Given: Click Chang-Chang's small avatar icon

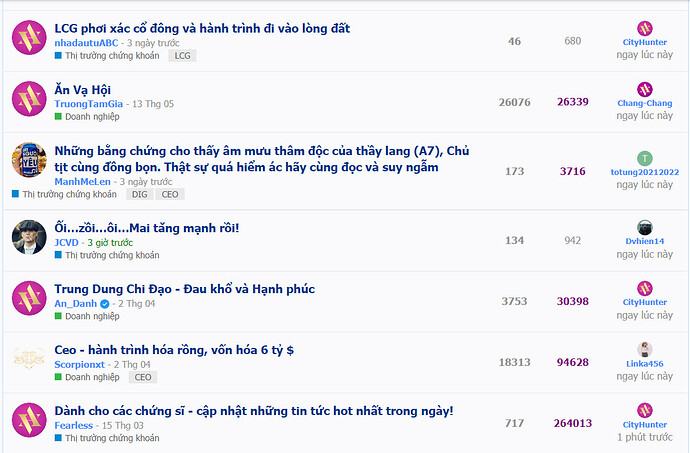Looking at the screenshot, I should [x=645, y=89].
